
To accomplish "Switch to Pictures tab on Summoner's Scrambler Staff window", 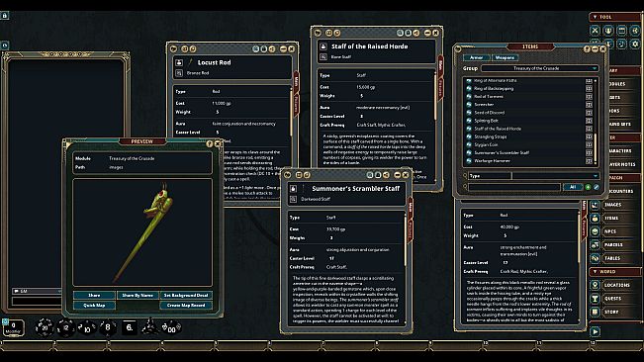I will 410,232.
